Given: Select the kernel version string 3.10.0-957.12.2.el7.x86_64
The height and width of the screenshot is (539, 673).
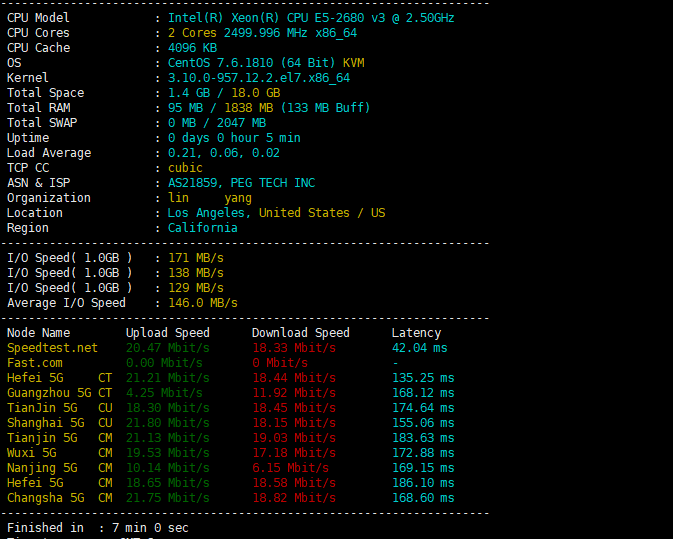Looking at the screenshot, I should click(x=259, y=78).
